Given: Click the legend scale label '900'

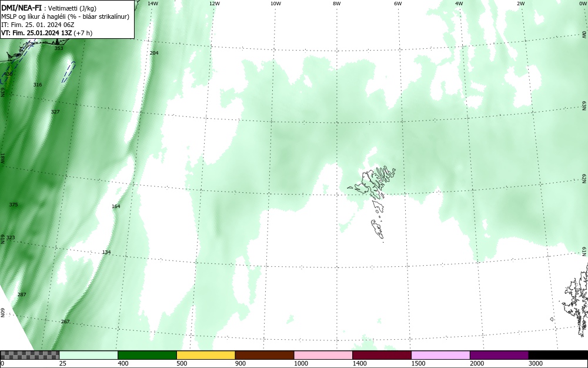Looking at the screenshot, I should coord(240,363).
